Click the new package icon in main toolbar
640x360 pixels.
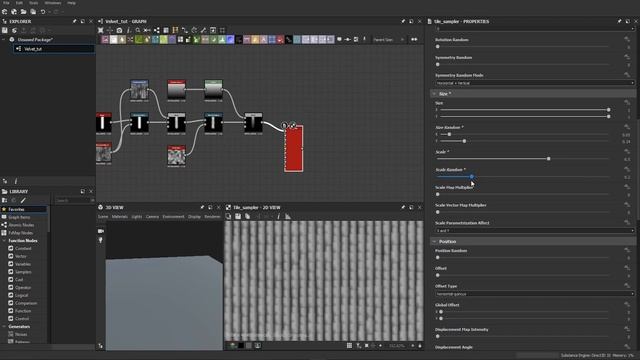[4, 12]
